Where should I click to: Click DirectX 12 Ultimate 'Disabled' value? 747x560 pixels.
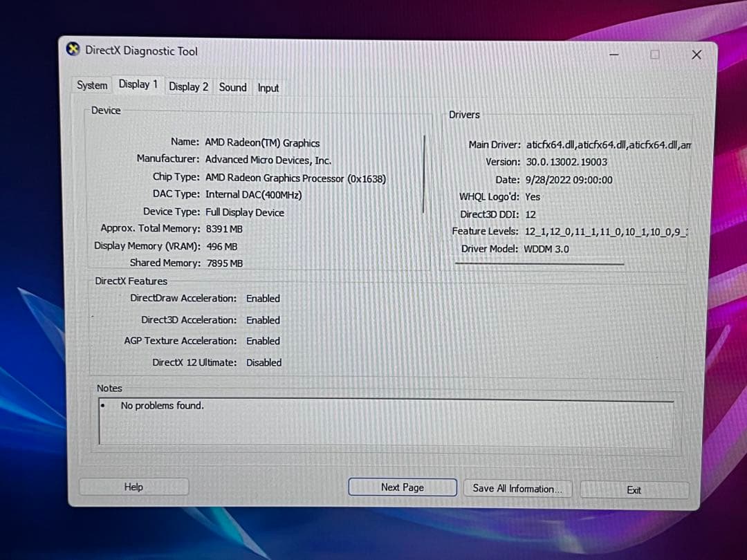(x=264, y=362)
